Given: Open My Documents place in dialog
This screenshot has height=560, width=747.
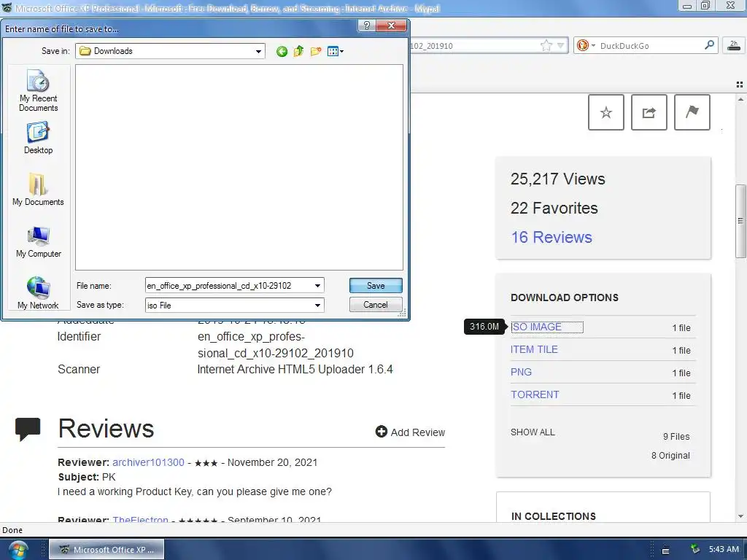Looking at the screenshot, I should coord(38,189).
